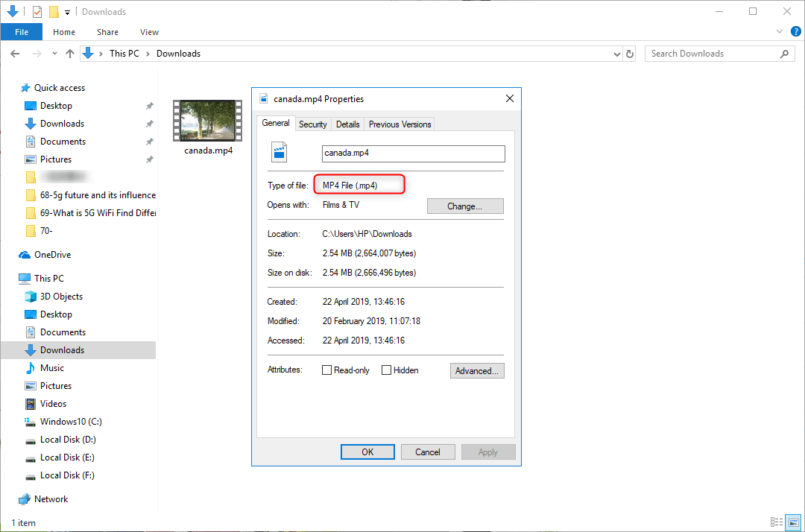805x532 pixels.
Task: Open Customize Quick Access Toolbar dropdown
Action: click(67, 12)
